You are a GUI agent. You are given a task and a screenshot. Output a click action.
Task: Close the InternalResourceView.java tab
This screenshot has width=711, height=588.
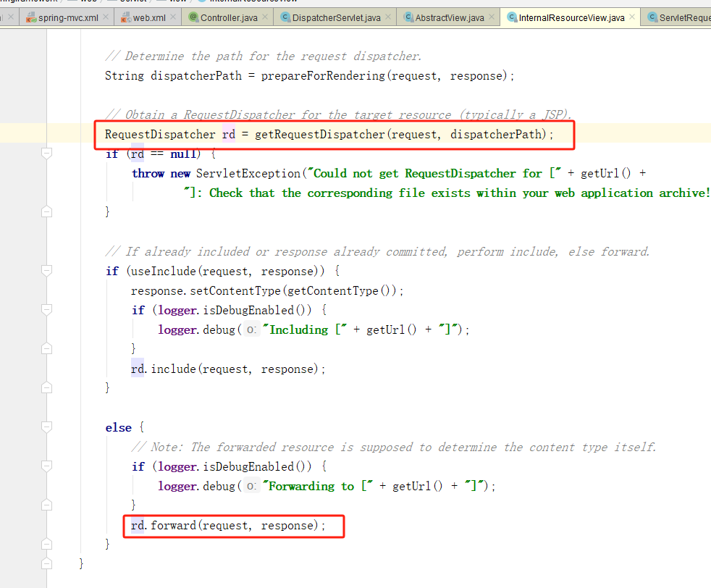(x=631, y=17)
